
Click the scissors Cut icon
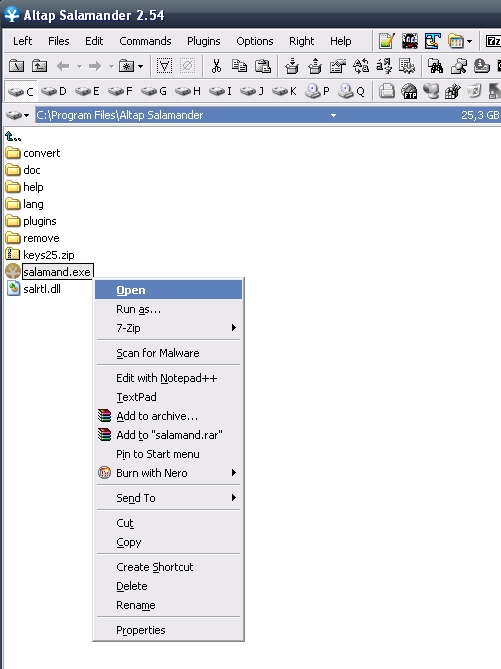(216, 66)
